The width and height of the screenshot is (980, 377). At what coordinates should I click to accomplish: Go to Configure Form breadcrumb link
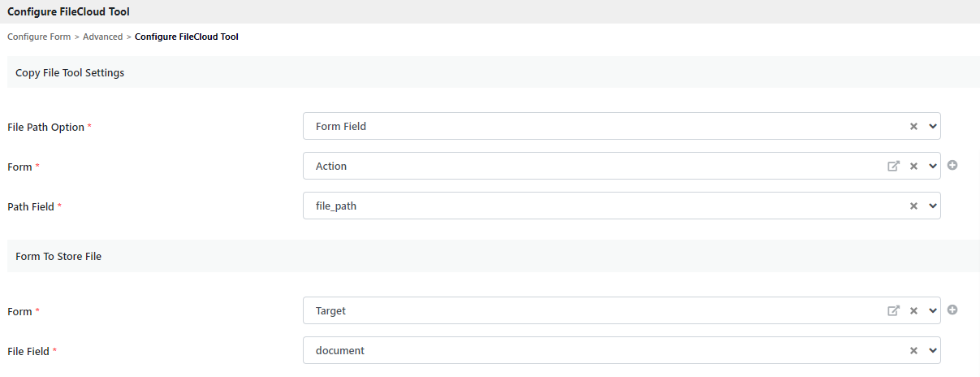pos(39,37)
